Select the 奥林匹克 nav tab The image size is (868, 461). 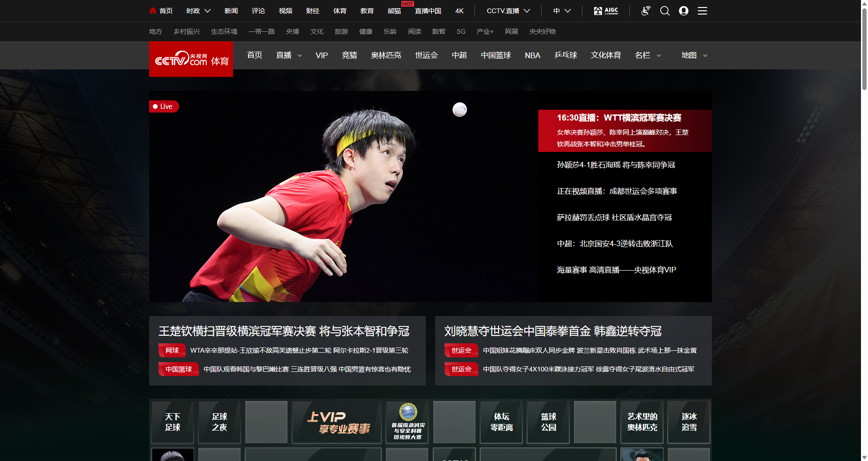coord(386,55)
